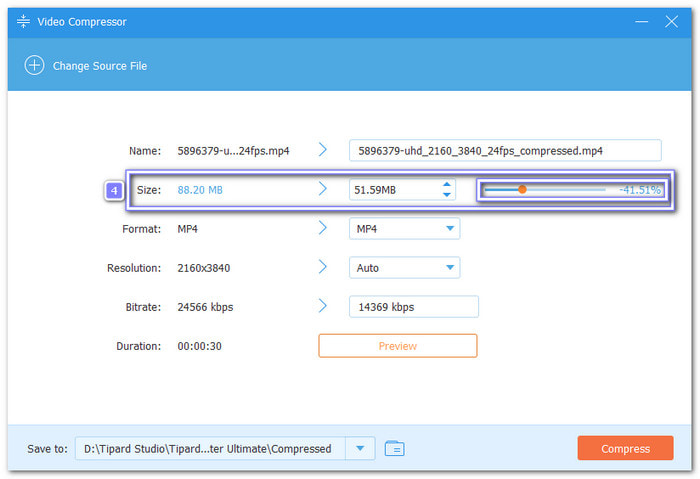Click the plus icon for Change Source File

[35, 66]
